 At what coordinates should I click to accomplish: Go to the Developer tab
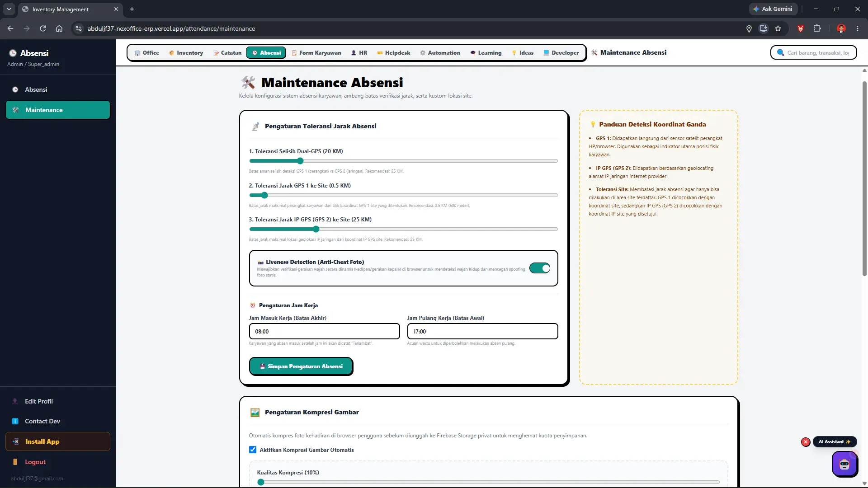coord(561,52)
